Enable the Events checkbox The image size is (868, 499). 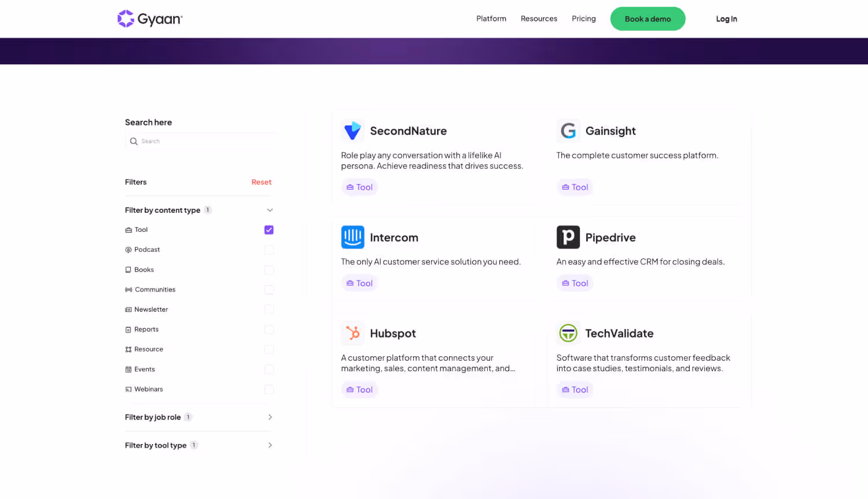tap(269, 369)
